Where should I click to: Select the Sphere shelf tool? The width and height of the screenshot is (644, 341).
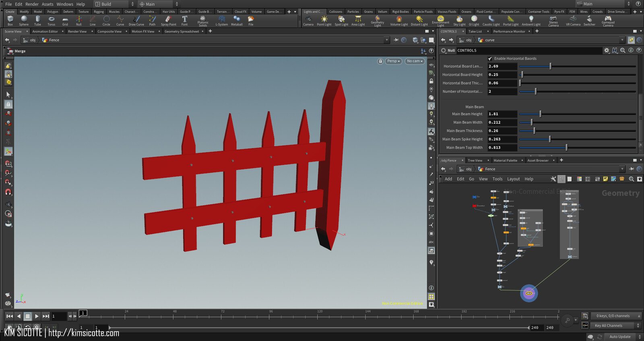(24, 21)
